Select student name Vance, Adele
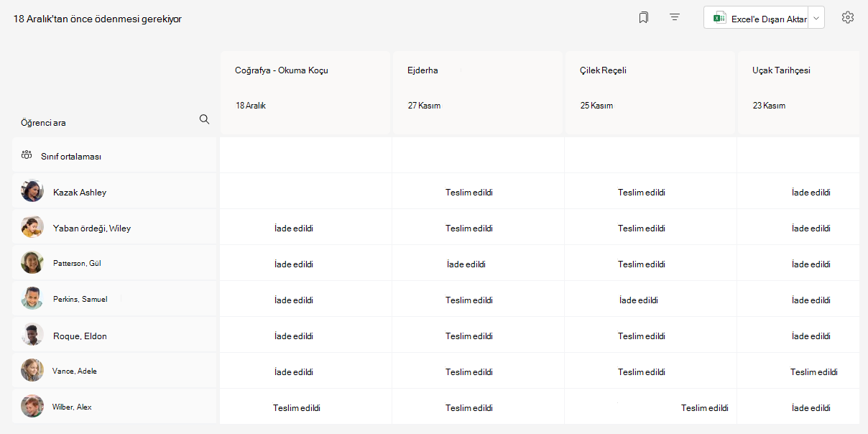Screen dimensions: 868x434 point(75,371)
